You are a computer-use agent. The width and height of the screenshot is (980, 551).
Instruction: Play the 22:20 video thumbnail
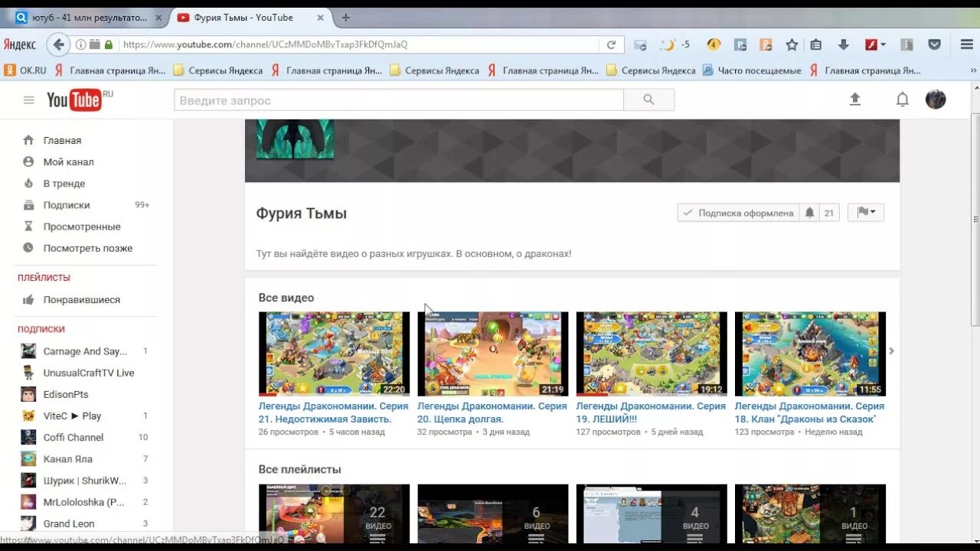334,354
